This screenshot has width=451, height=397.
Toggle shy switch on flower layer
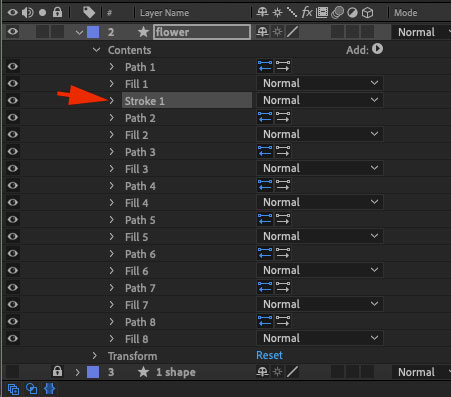pos(262,32)
